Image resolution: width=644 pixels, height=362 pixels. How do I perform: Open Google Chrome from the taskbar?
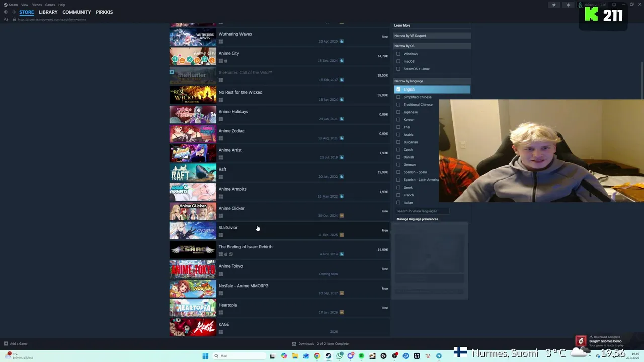click(x=317, y=356)
